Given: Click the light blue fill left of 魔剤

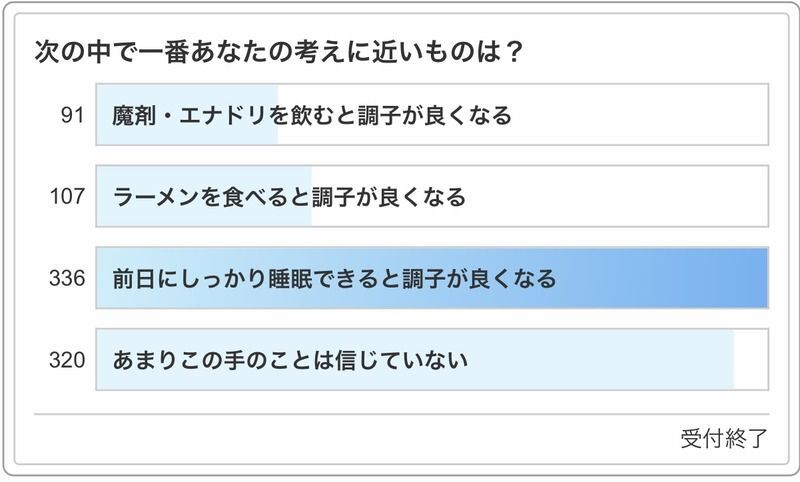Looking at the screenshot, I should [104, 116].
